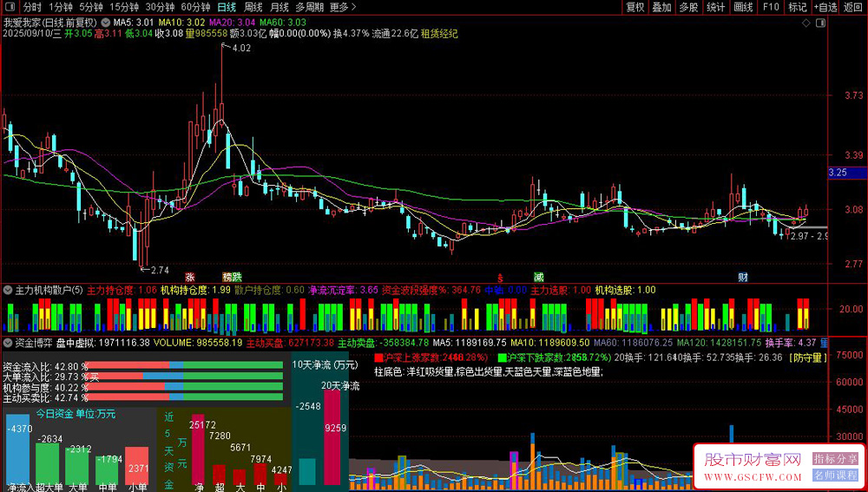Click the diamond icon above the price chart
Viewport: 868px width, 492px height.
point(806,23)
